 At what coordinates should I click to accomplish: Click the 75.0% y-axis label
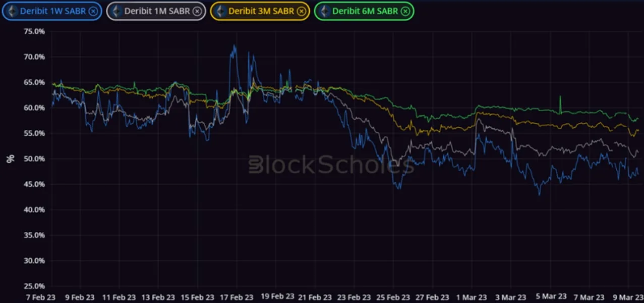pyautogui.click(x=34, y=31)
